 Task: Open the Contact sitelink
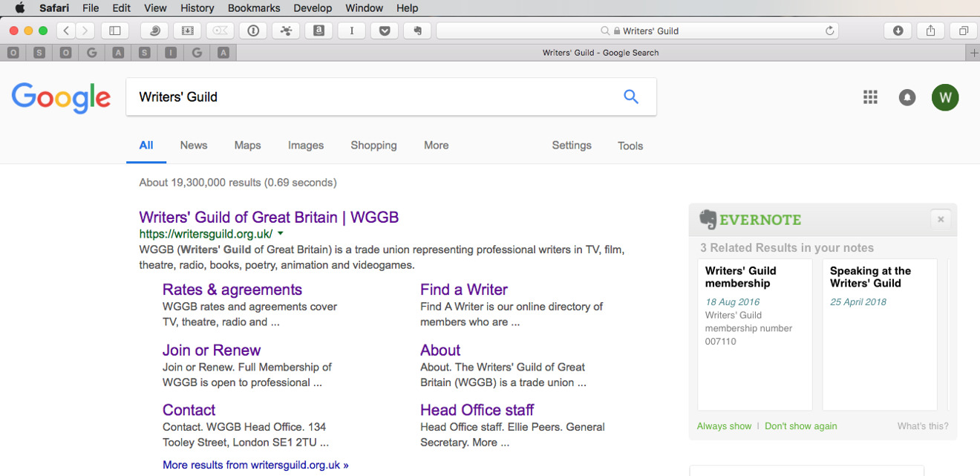(189, 411)
